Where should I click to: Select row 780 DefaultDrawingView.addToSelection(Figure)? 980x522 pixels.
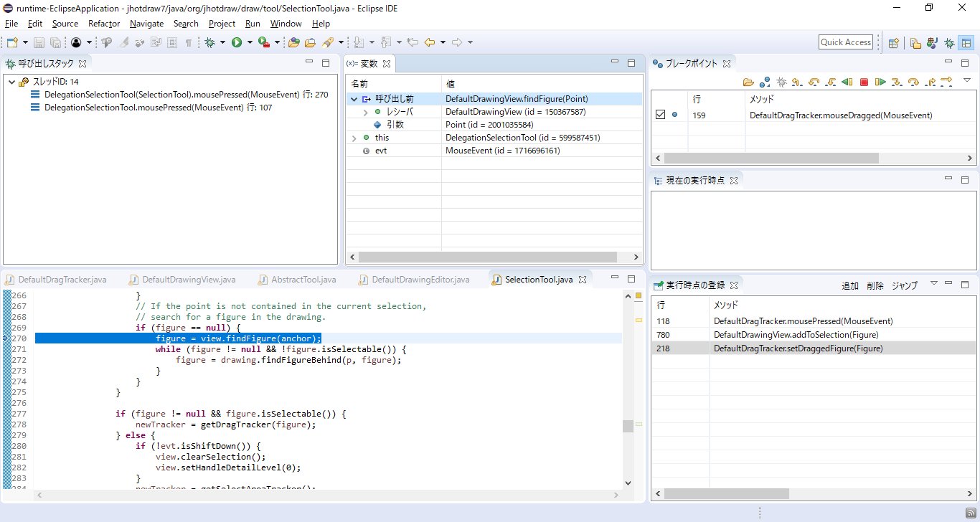pyautogui.click(x=813, y=335)
